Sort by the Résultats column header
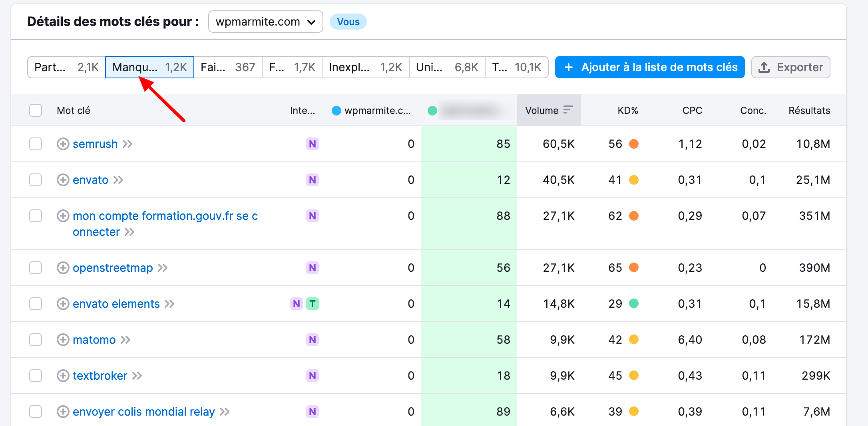The width and height of the screenshot is (868, 426). (x=809, y=110)
